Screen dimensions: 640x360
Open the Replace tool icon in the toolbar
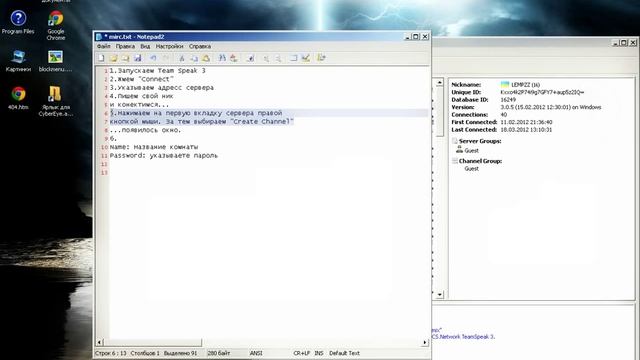234,58
